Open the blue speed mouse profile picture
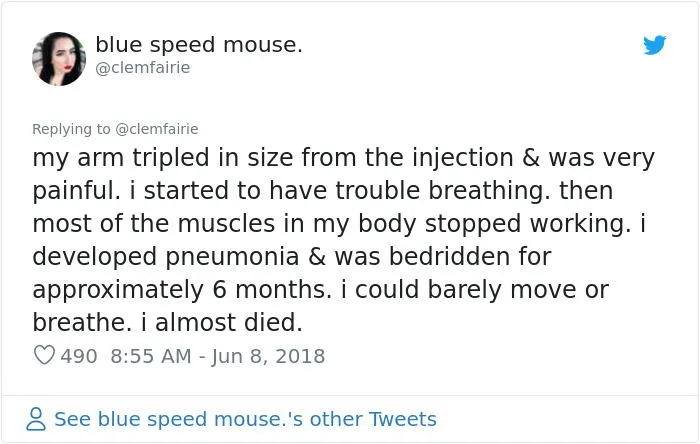 coord(59,58)
